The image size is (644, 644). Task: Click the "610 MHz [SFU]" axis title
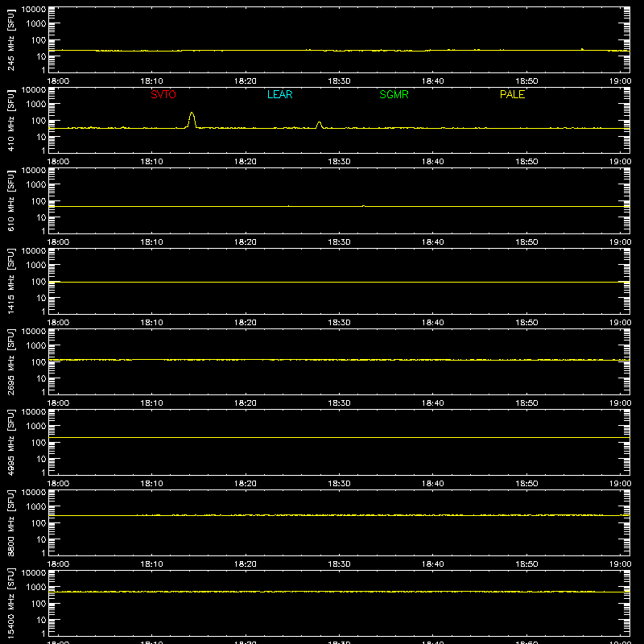pyautogui.click(x=10, y=200)
